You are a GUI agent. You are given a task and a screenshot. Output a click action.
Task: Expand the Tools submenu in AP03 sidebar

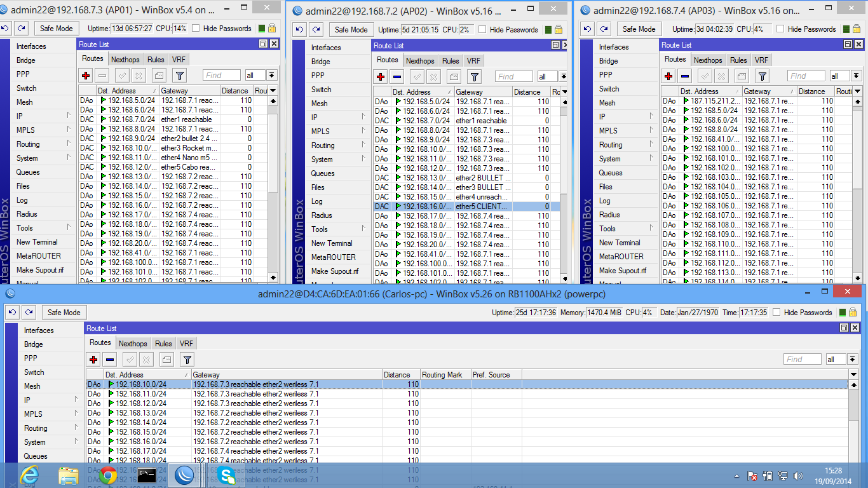(x=625, y=229)
